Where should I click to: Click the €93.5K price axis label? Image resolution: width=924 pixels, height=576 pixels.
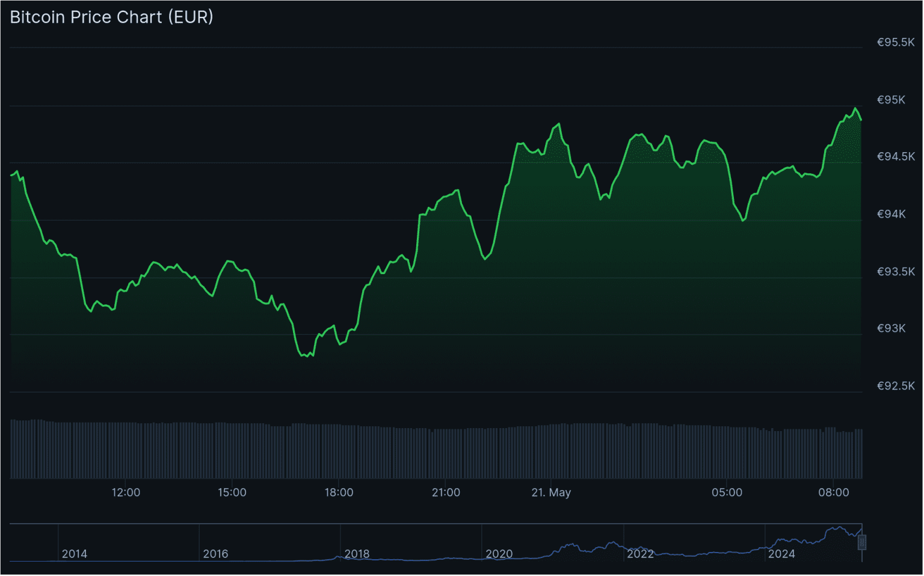click(x=895, y=271)
